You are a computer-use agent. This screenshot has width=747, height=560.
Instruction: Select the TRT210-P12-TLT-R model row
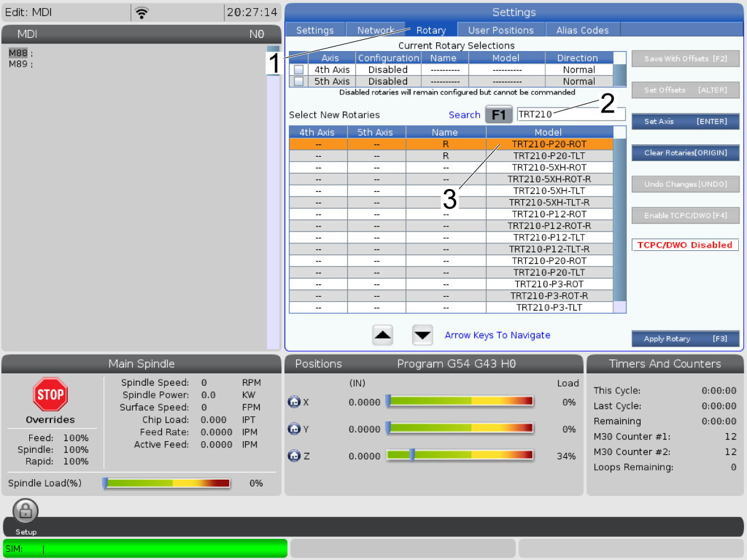pyautogui.click(x=451, y=249)
